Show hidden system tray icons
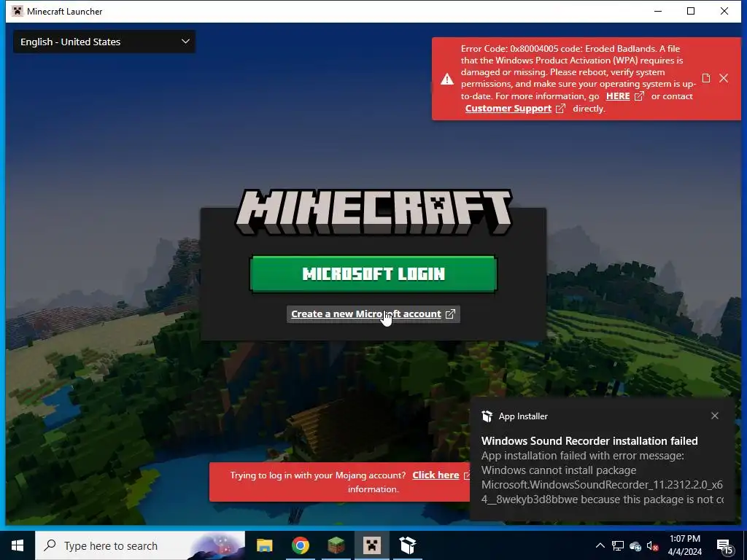This screenshot has height=560, width=747. pyautogui.click(x=600, y=545)
